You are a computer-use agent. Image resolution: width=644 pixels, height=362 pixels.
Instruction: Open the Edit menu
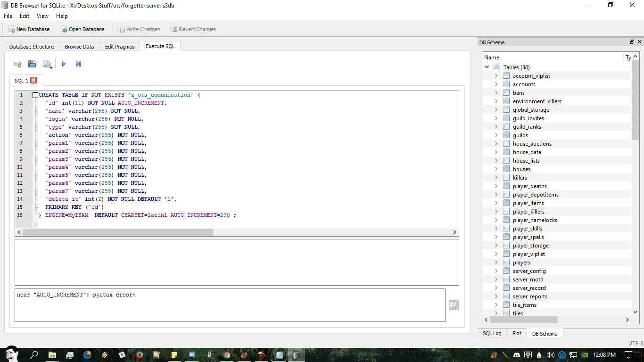coord(25,16)
